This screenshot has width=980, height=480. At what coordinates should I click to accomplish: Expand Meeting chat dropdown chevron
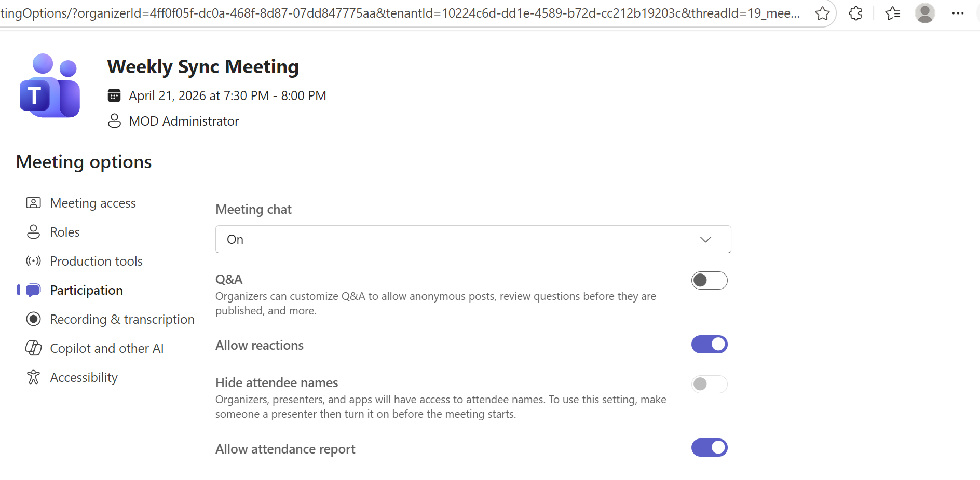point(705,239)
